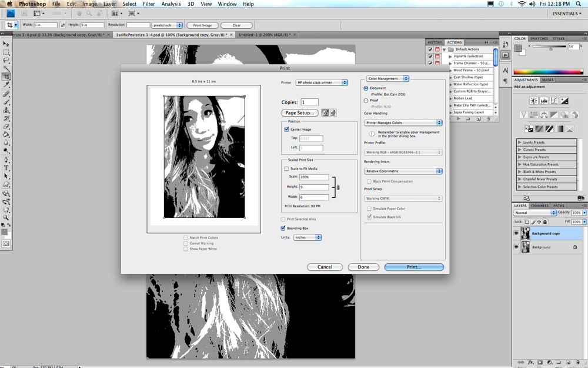Add a Levels adjustment
588x368 pixels.
click(544, 101)
